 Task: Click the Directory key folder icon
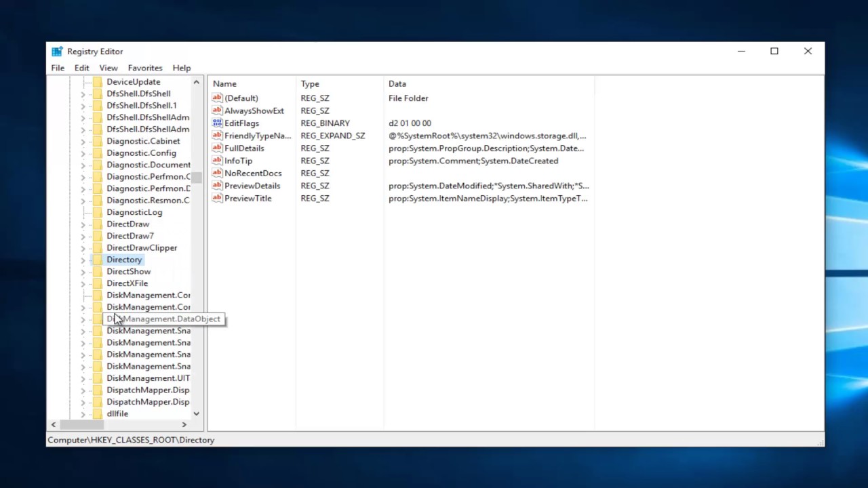click(97, 260)
